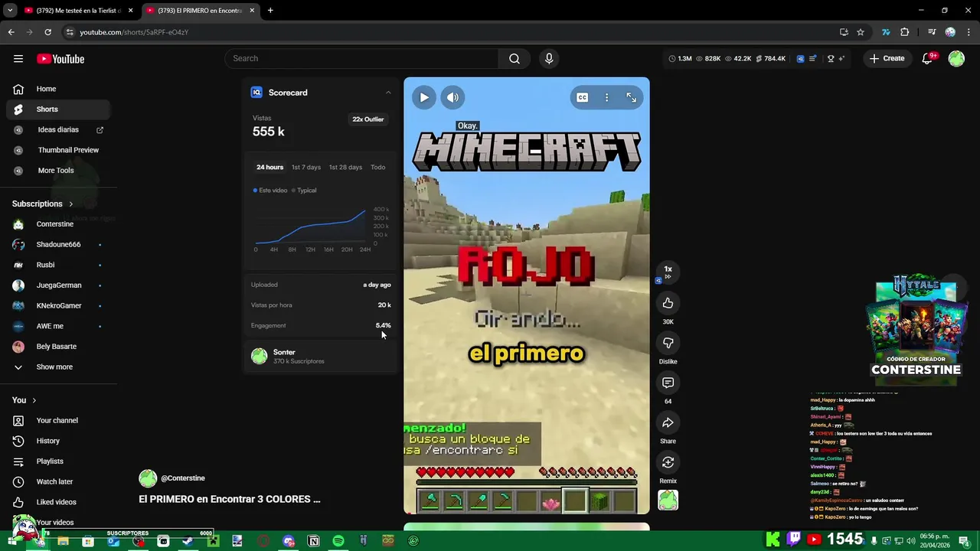Go to the YouTube logo home link

click(x=60, y=59)
